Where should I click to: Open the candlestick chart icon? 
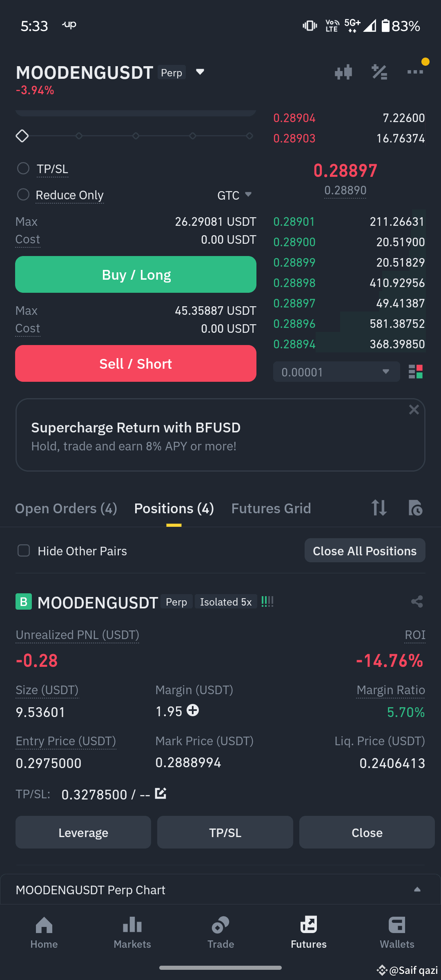pos(343,72)
